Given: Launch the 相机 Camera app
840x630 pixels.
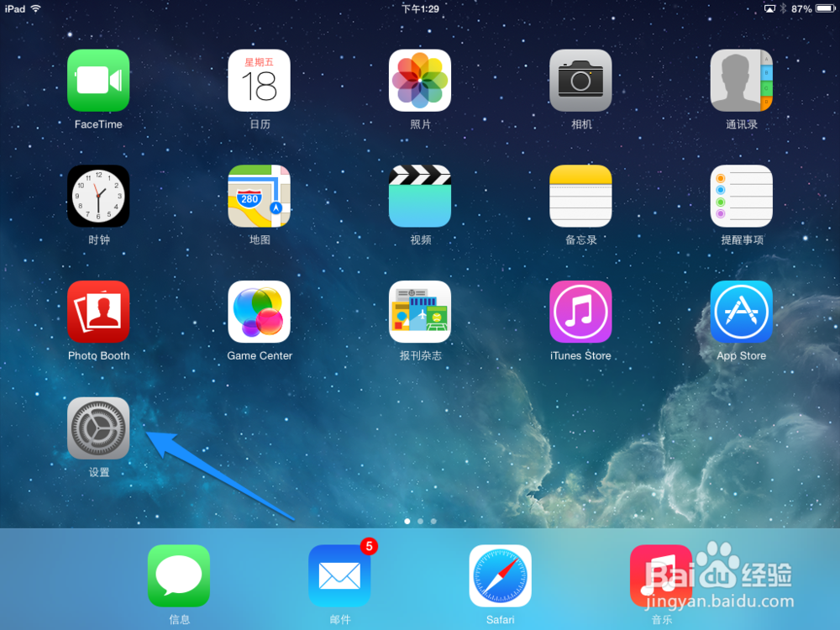Looking at the screenshot, I should click(580, 81).
